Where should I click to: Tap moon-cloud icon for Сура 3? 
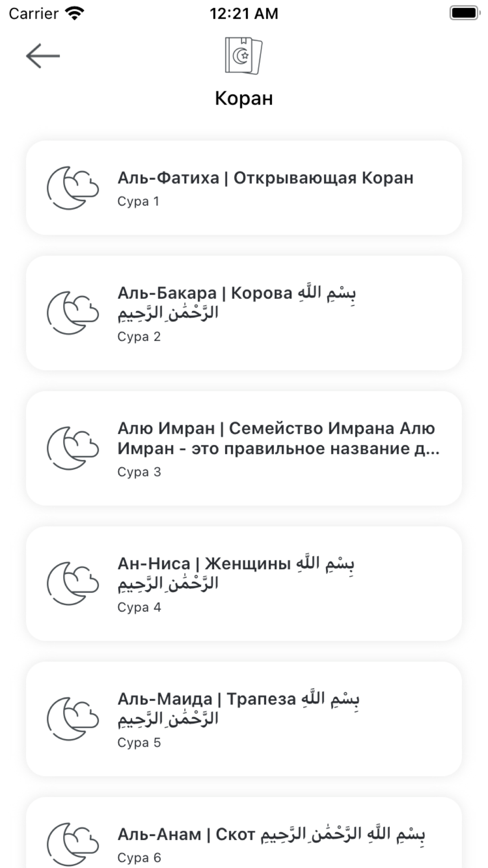pyautogui.click(x=73, y=448)
